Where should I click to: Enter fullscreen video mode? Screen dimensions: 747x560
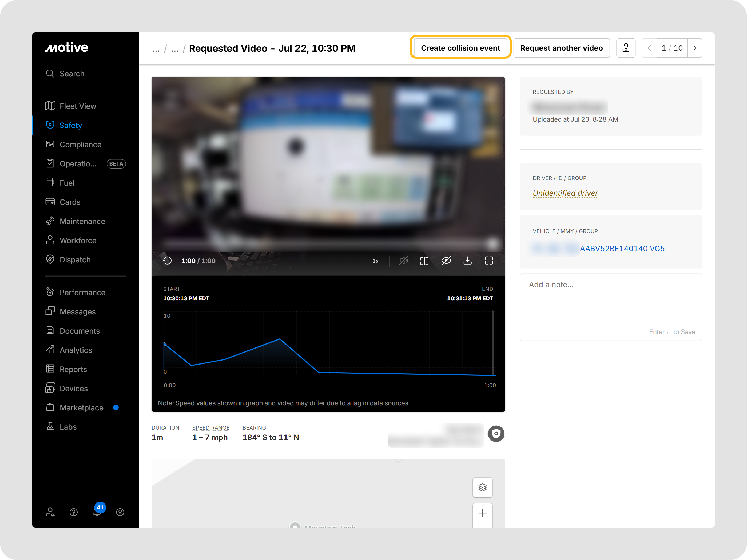pos(489,261)
